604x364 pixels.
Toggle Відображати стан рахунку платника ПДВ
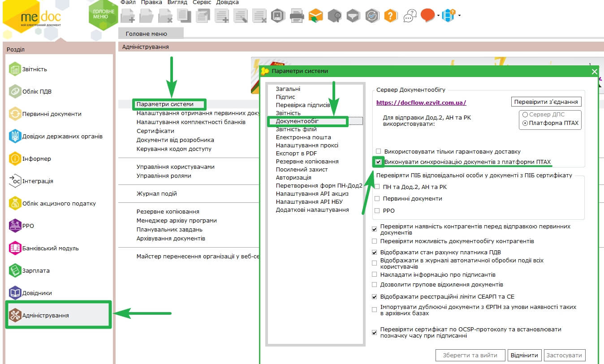pos(375,252)
